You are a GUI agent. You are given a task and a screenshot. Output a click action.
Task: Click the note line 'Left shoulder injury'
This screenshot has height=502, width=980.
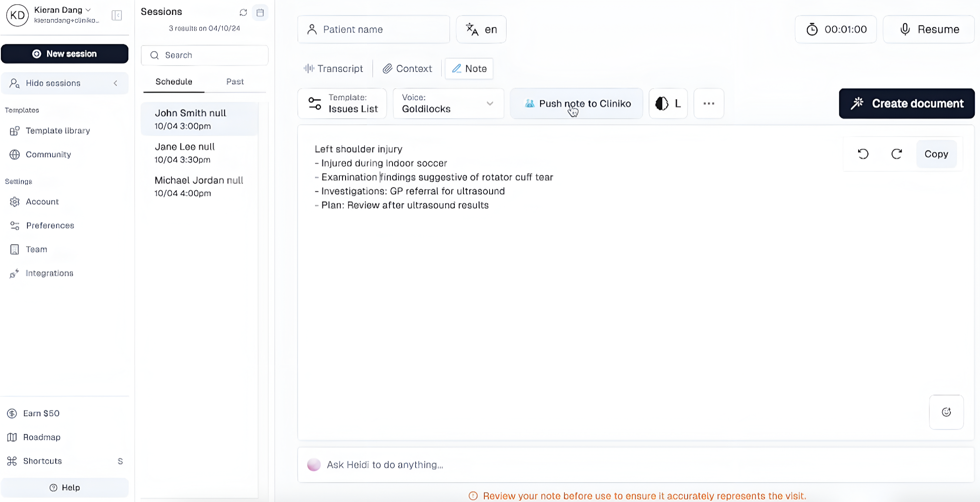[359, 149]
